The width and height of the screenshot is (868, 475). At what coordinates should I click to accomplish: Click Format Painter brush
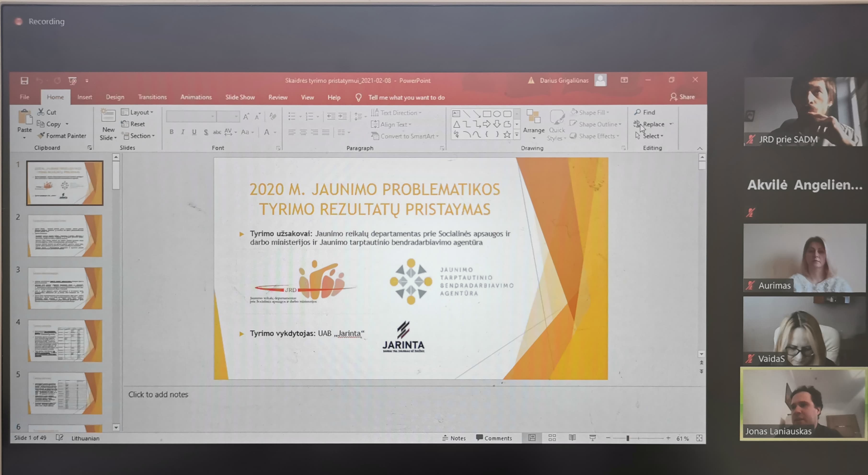click(62, 135)
